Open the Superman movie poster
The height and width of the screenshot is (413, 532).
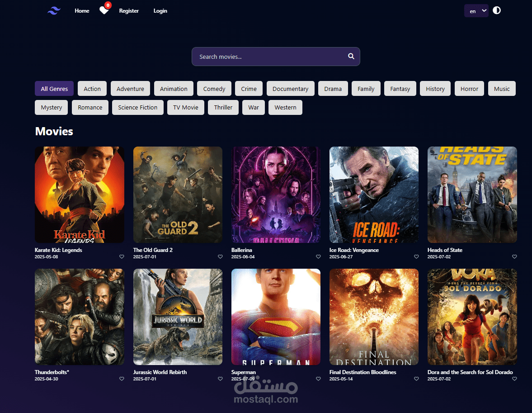[x=276, y=317]
